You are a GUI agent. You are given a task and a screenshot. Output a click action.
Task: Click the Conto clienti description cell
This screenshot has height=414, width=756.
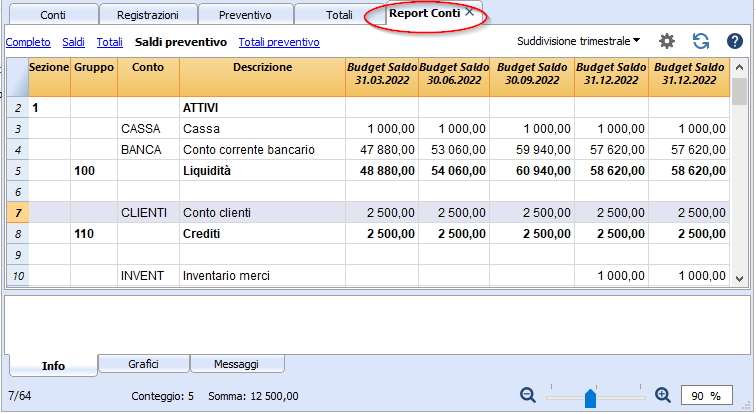(262, 213)
